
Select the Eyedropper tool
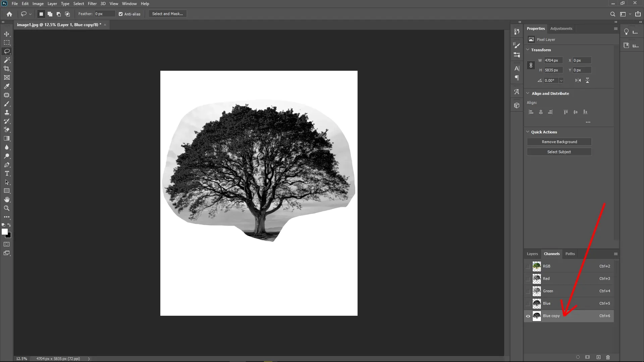(x=7, y=86)
